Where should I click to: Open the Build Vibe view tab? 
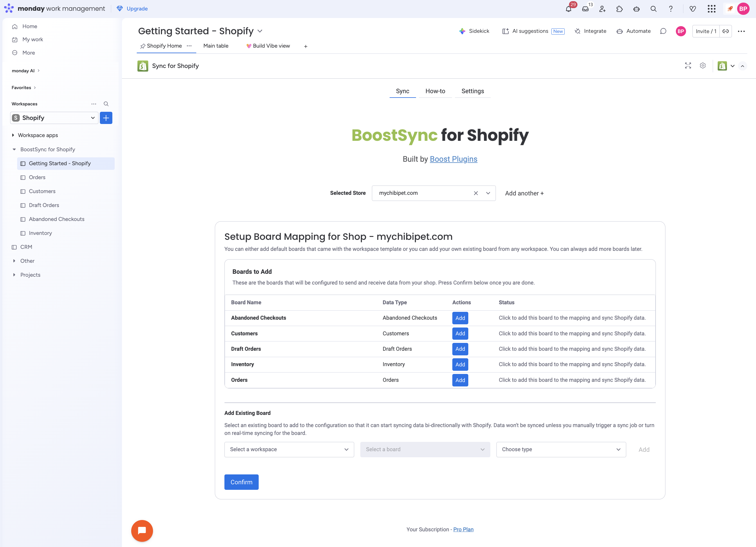click(x=268, y=46)
